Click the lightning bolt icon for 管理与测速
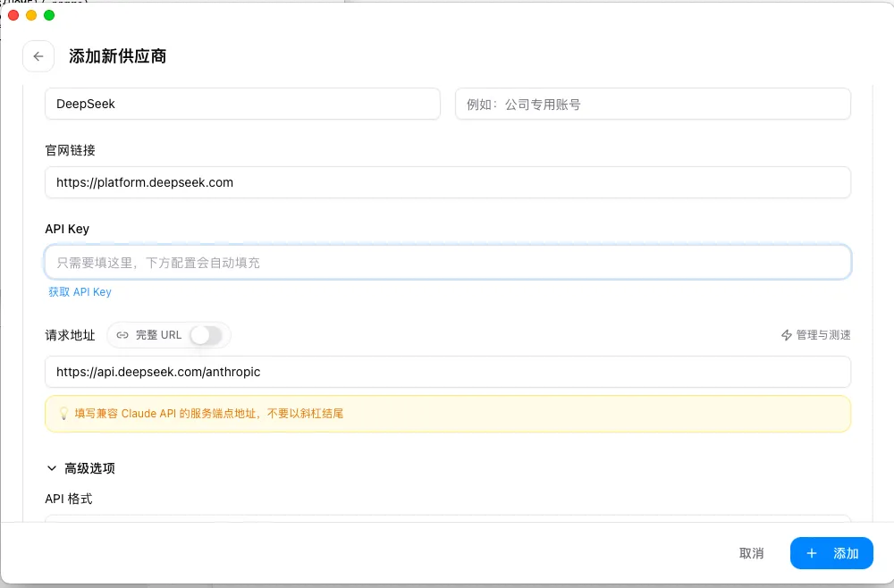 tap(787, 335)
